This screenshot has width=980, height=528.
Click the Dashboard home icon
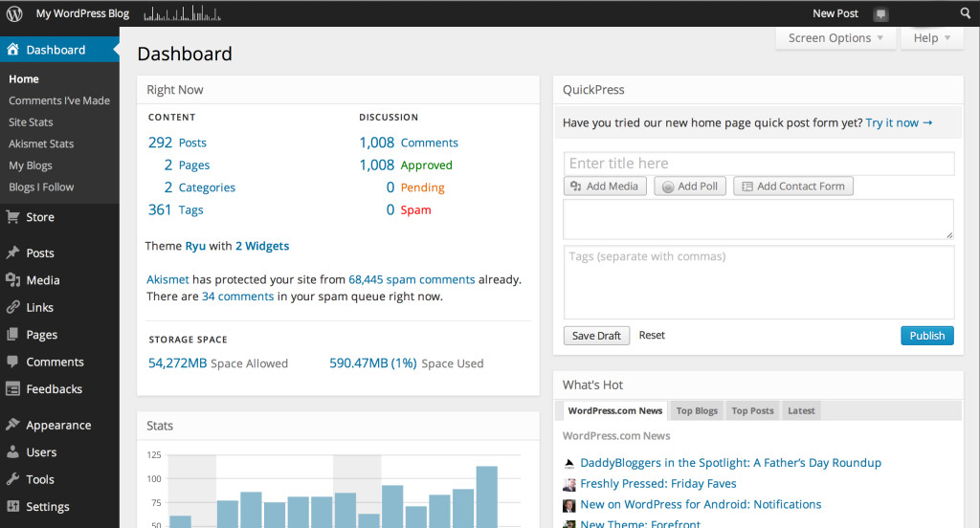[12, 50]
